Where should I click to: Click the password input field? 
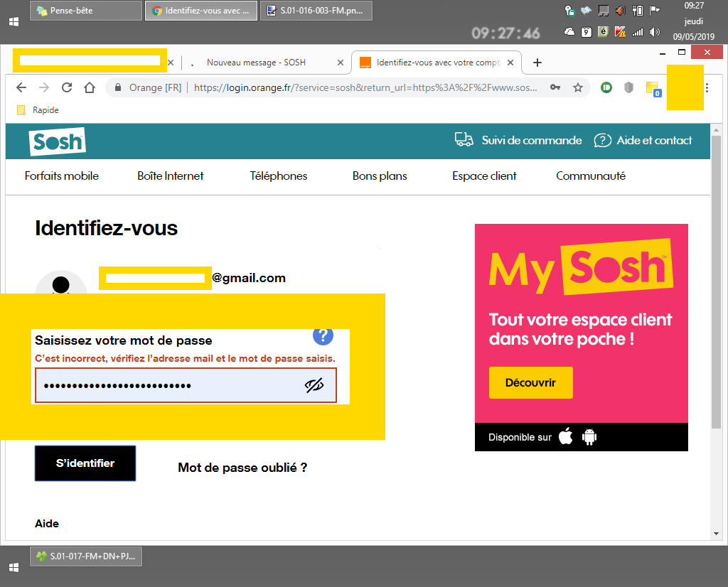click(x=186, y=385)
